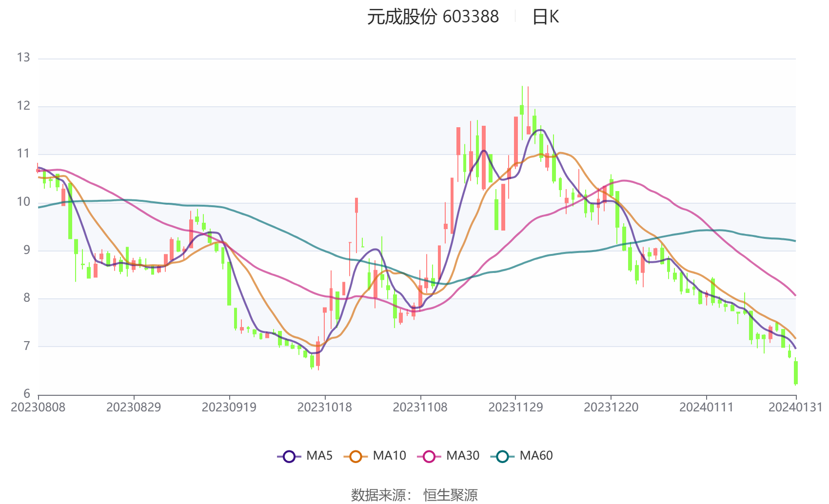Select the 20230829 date axis label
Image resolution: width=829 pixels, height=504 pixels.
tap(134, 407)
